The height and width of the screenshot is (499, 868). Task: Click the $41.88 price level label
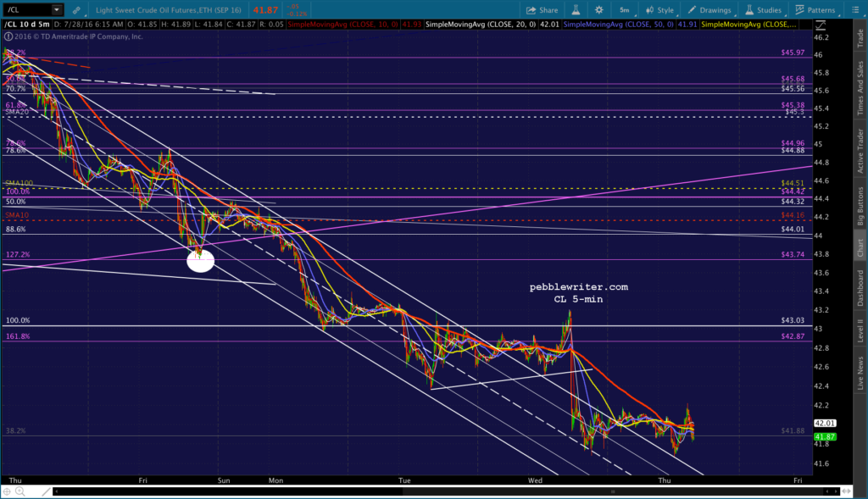tap(793, 430)
